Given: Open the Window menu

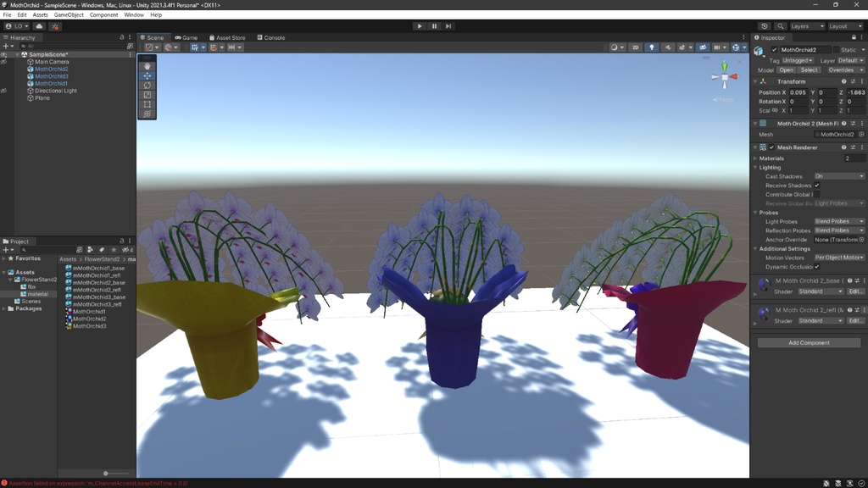Looking at the screenshot, I should point(133,15).
